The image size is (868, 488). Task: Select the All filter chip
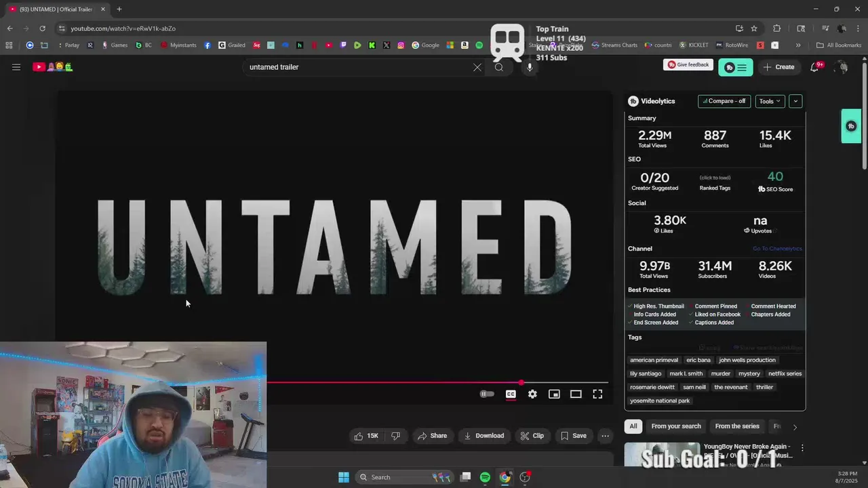[x=633, y=426]
